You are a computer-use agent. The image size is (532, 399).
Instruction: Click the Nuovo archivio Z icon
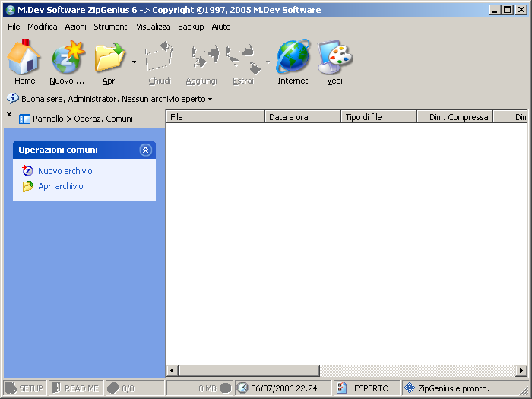click(x=27, y=171)
